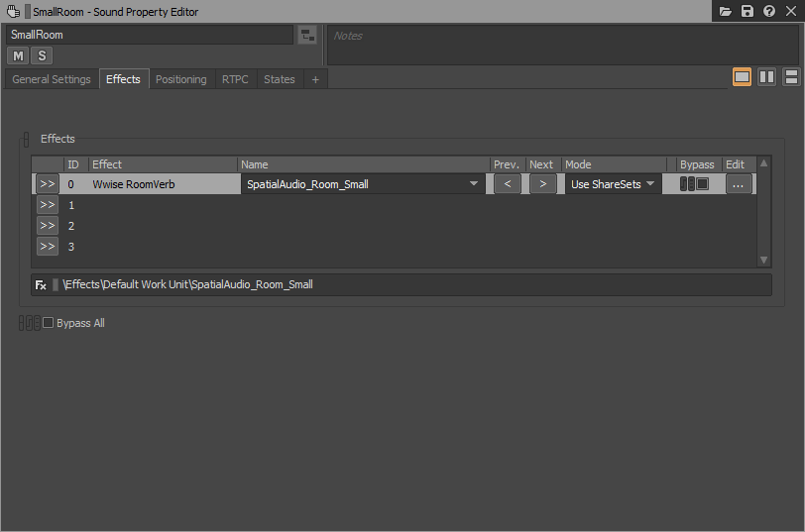Click the Edit ellipsis button for RoomVerb
The width and height of the screenshot is (805, 532).
pos(738,184)
